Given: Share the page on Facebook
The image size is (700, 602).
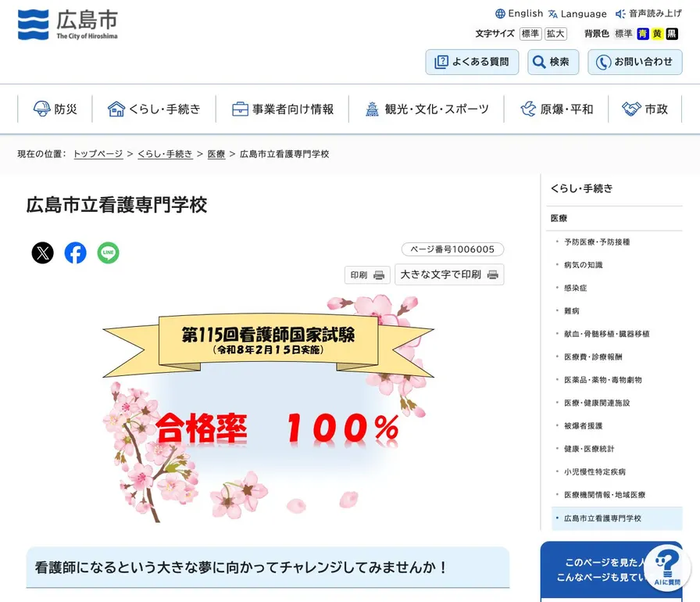Looking at the screenshot, I should point(76,253).
